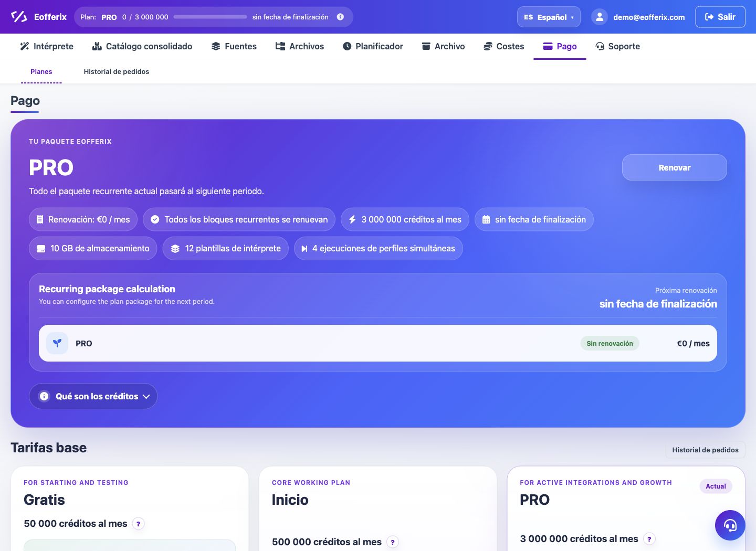Open the Intérprete menu item
The height and width of the screenshot is (551, 756).
(x=47, y=46)
